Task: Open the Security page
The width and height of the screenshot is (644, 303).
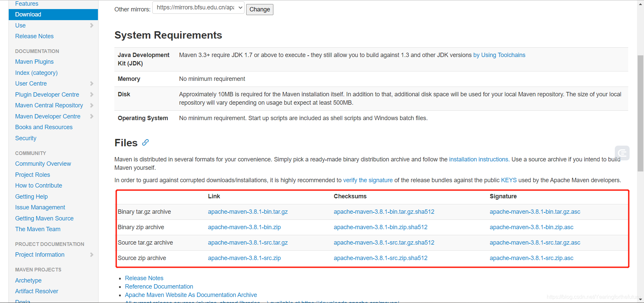Action: click(25, 138)
